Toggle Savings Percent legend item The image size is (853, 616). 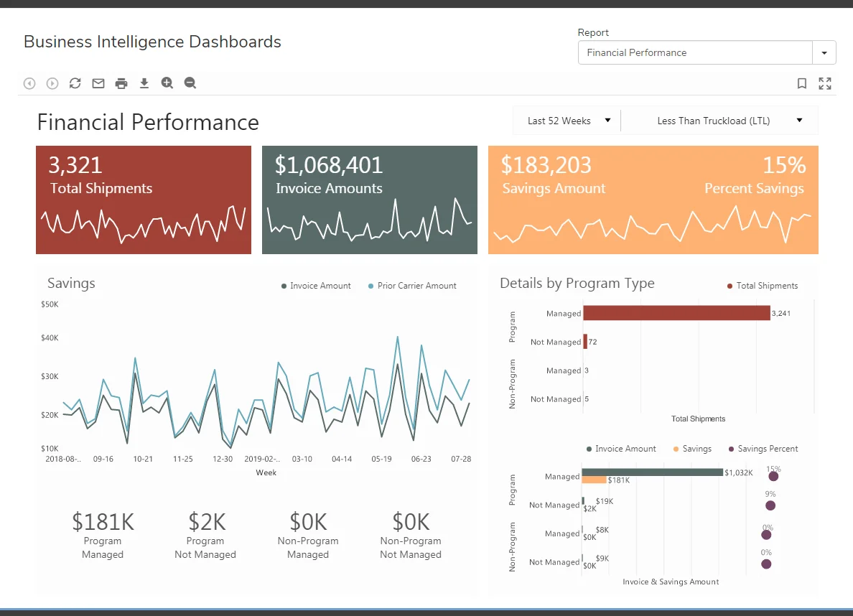coord(763,449)
